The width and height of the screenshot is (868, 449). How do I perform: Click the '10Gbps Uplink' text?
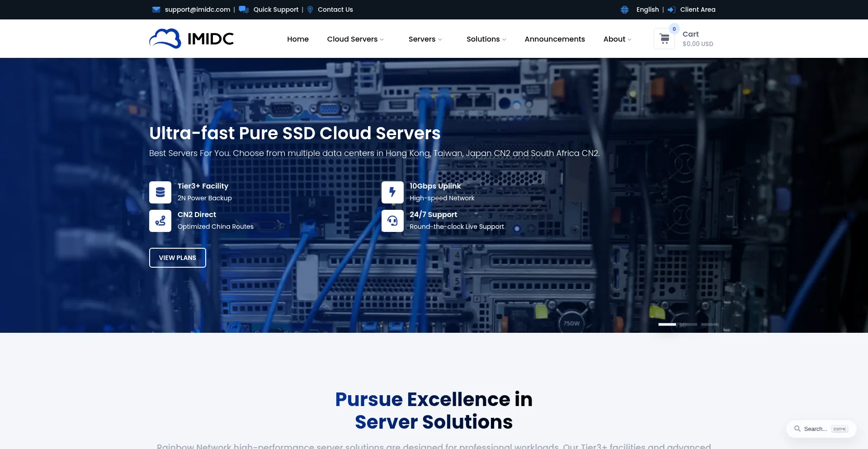coord(435,186)
